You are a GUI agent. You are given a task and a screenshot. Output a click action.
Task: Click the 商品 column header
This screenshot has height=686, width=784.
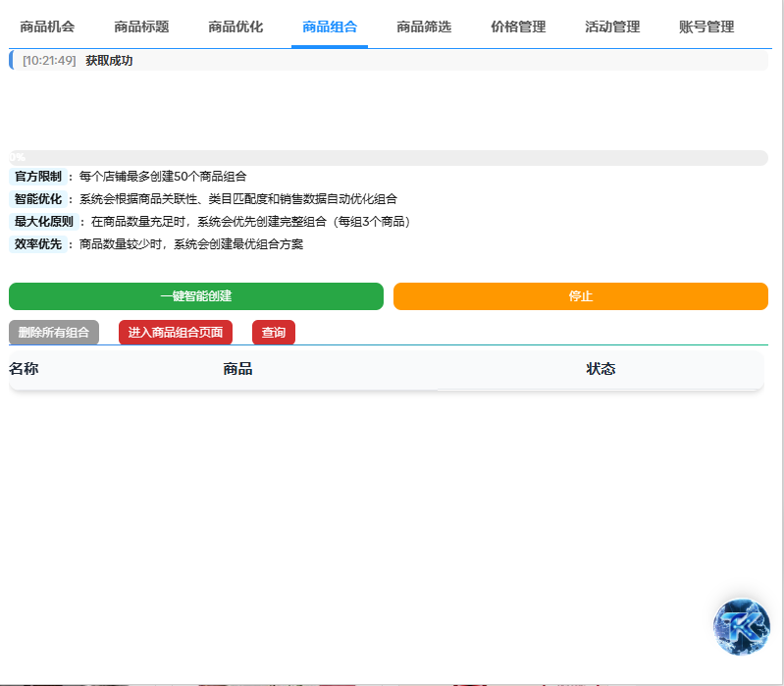[x=237, y=369]
